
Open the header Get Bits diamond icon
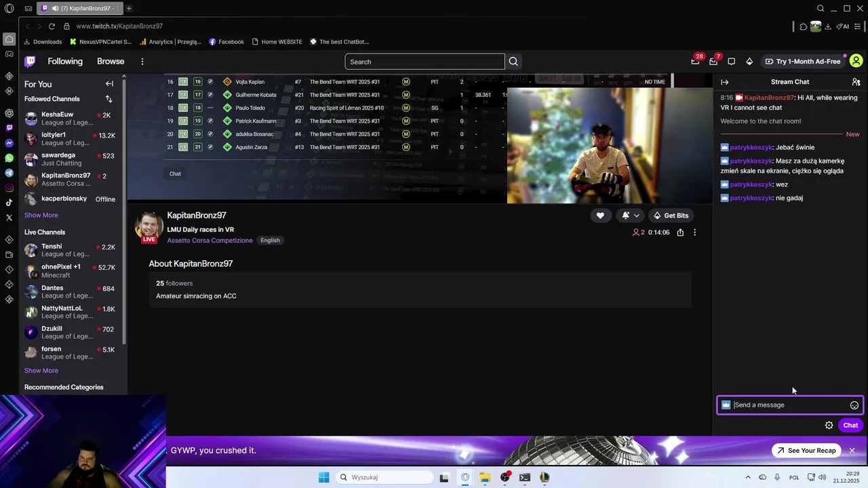pos(749,62)
